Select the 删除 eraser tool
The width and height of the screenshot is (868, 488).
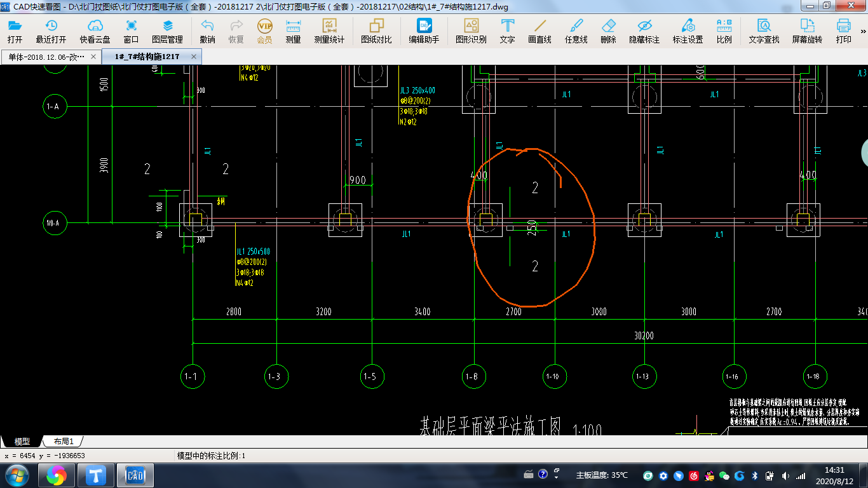608,31
